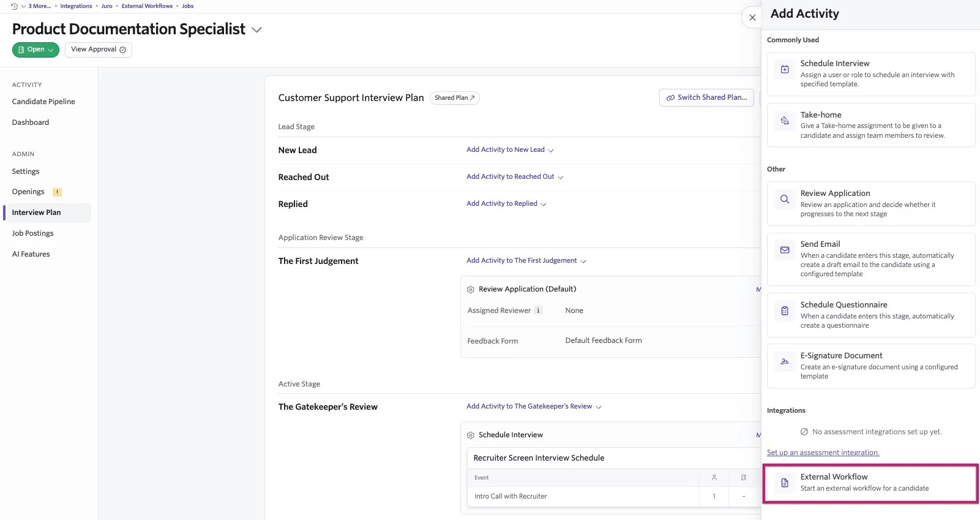980x520 pixels.
Task: Click the person icon in schedule table header
Action: point(714,478)
